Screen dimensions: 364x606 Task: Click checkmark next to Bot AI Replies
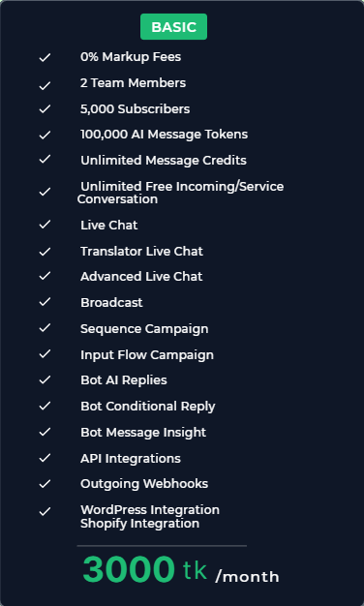(45, 379)
